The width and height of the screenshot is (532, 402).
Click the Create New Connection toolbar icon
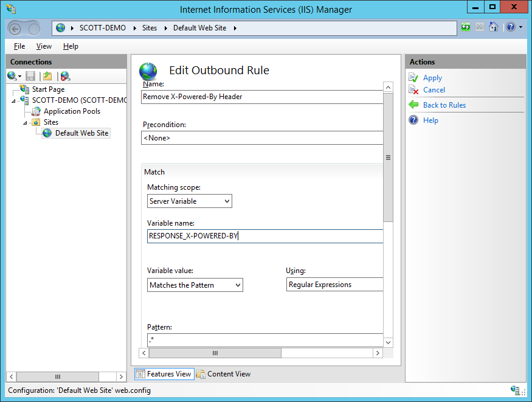pyautogui.click(x=12, y=76)
